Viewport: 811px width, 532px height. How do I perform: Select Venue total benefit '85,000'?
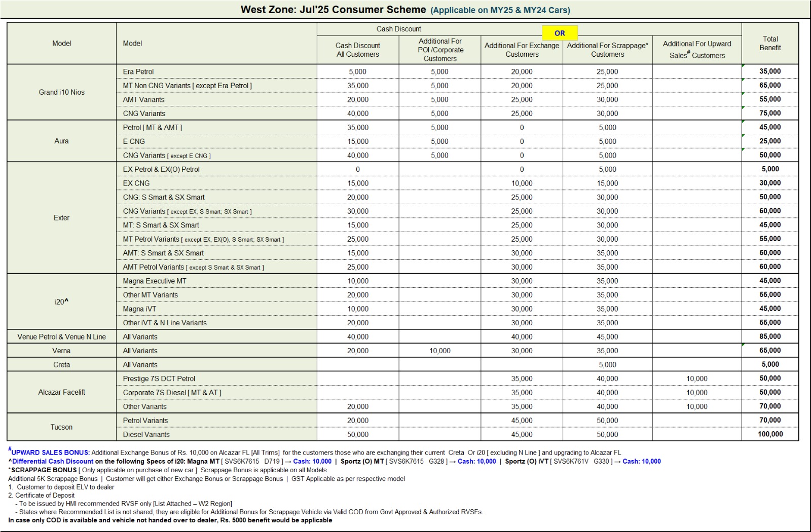click(770, 336)
